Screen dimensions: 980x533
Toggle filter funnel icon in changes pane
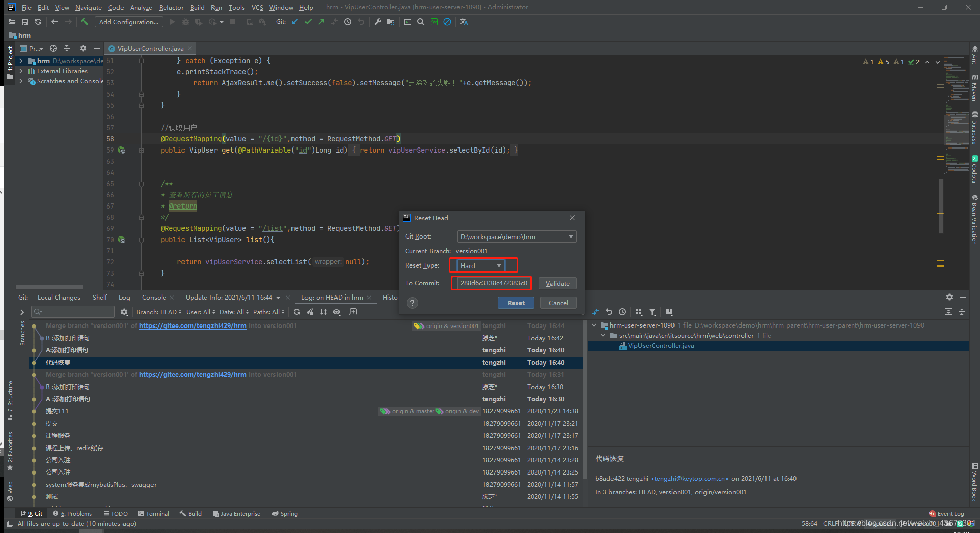tap(653, 312)
